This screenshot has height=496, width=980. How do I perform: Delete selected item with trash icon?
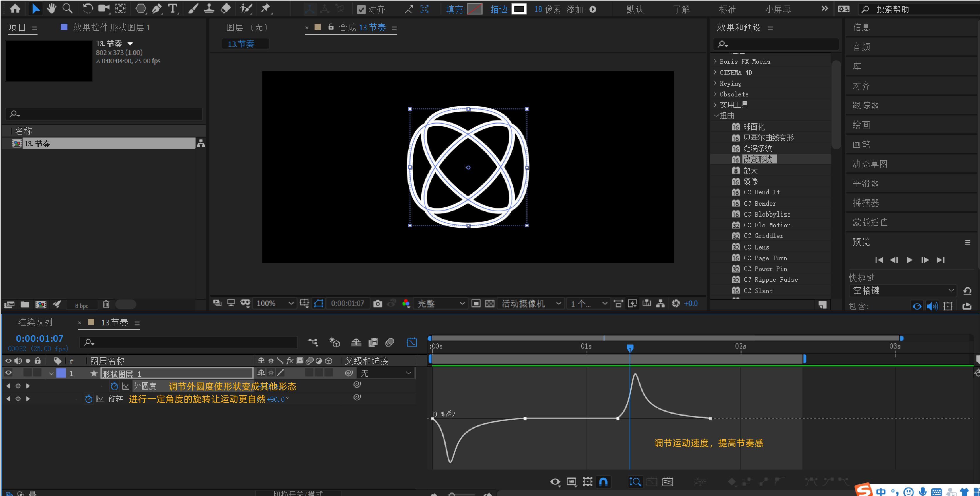click(x=106, y=304)
